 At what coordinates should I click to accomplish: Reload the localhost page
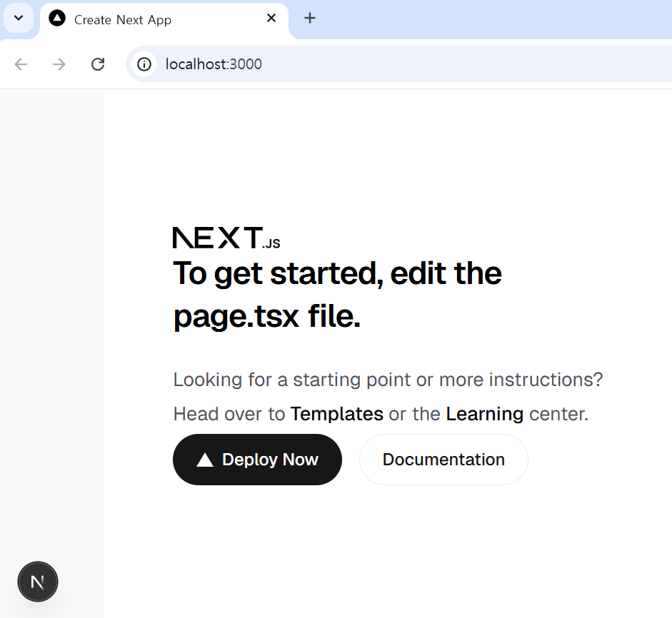click(98, 64)
